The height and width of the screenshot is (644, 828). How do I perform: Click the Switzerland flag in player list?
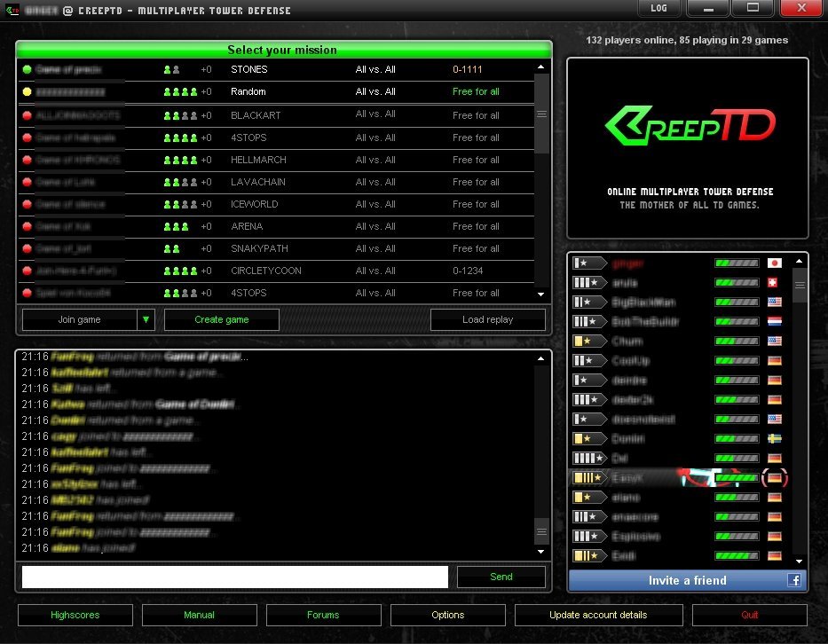click(x=772, y=282)
